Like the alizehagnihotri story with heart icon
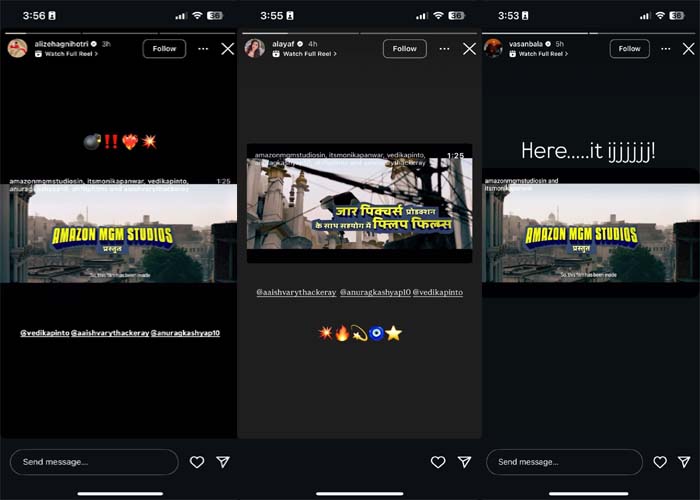Screen dimensions: 700x500 pyautogui.click(x=197, y=462)
